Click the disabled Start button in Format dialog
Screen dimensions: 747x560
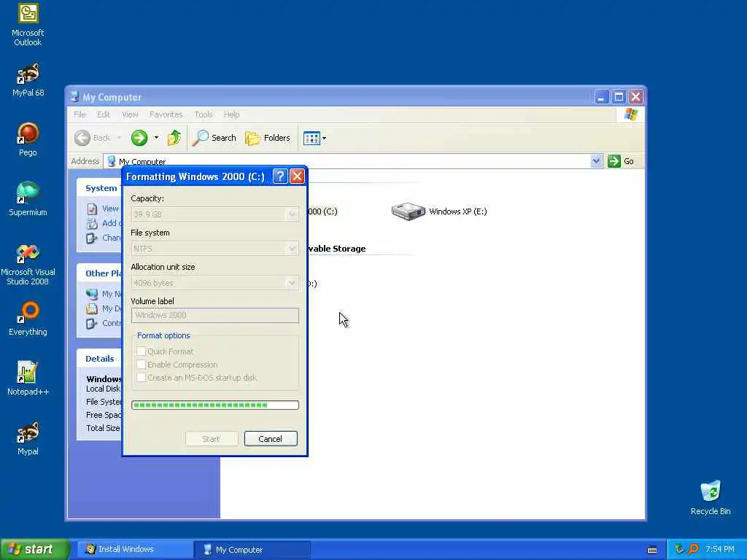pos(211,439)
